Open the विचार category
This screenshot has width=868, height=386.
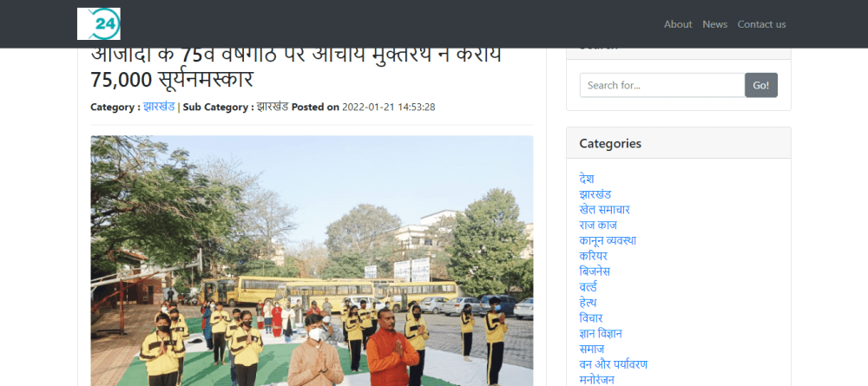pos(590,317)
